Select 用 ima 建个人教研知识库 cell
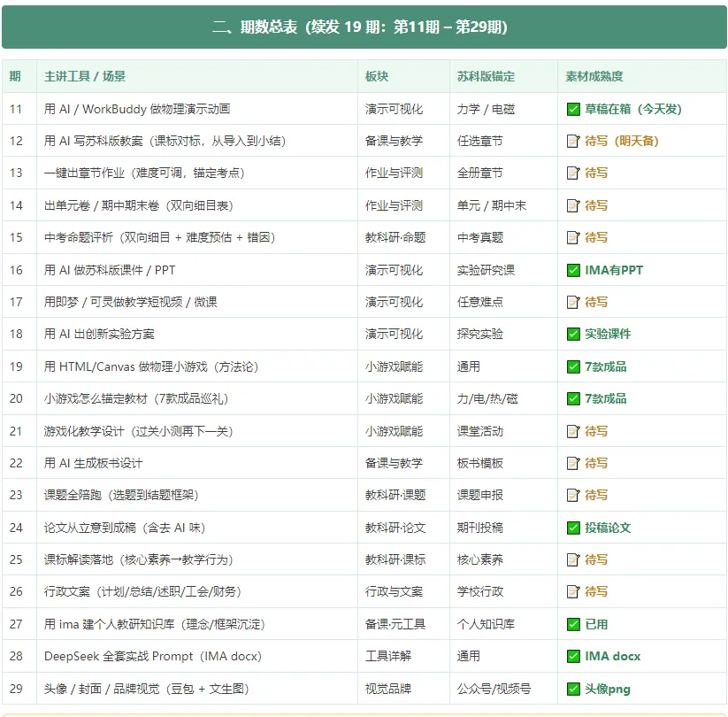This screenshot has height=717, width=728. [197, 624]
